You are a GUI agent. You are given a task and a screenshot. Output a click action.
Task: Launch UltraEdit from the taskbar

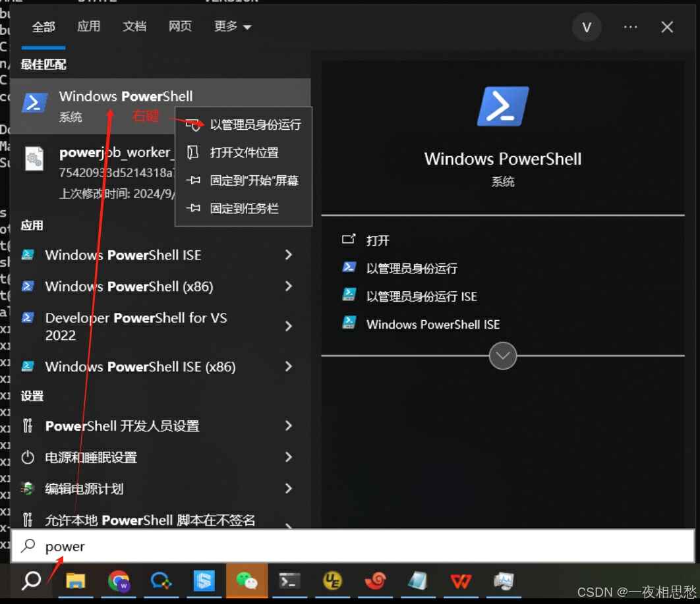(332, 581)
